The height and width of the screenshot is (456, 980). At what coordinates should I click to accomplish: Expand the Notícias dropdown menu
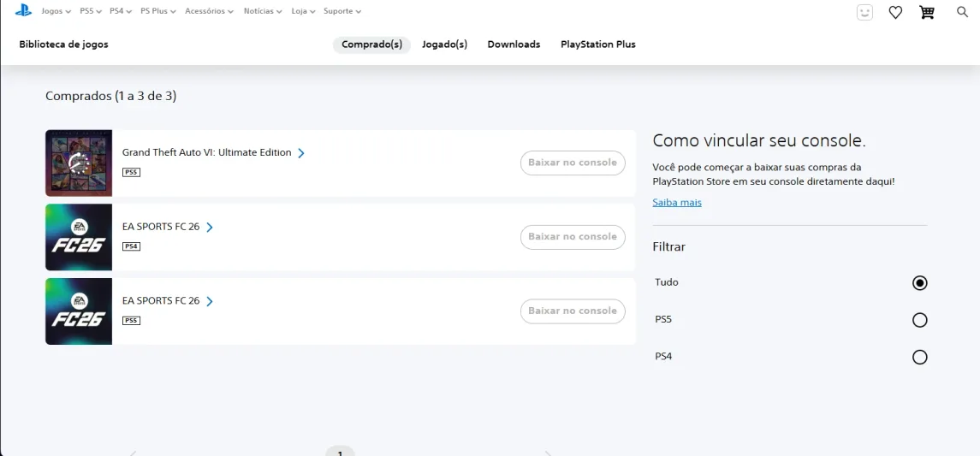tap(263, 11)
